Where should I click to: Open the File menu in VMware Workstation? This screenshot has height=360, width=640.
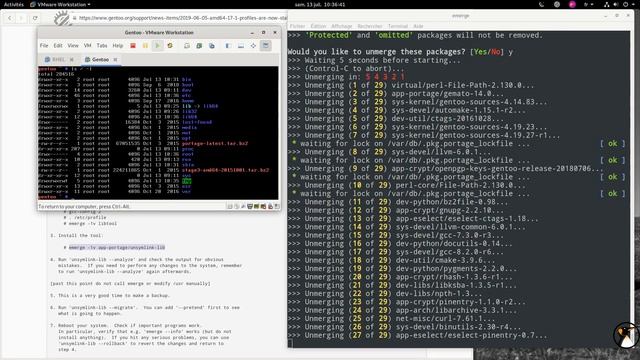pyautogui.click(x=44, y=46)
